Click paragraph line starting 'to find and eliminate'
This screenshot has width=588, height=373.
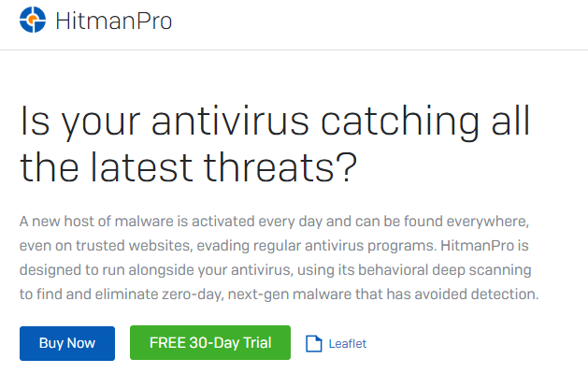point(279,294)
